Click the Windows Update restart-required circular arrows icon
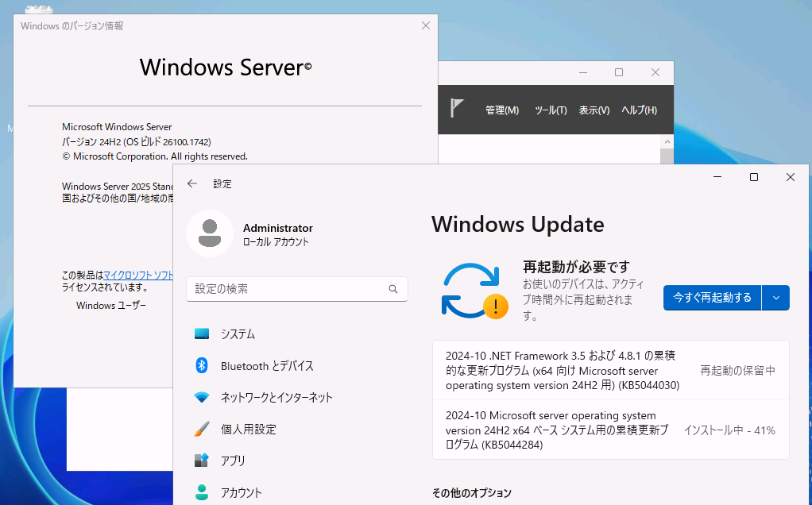The width and height of the screenshot is (812, 505). coord(474,292)
